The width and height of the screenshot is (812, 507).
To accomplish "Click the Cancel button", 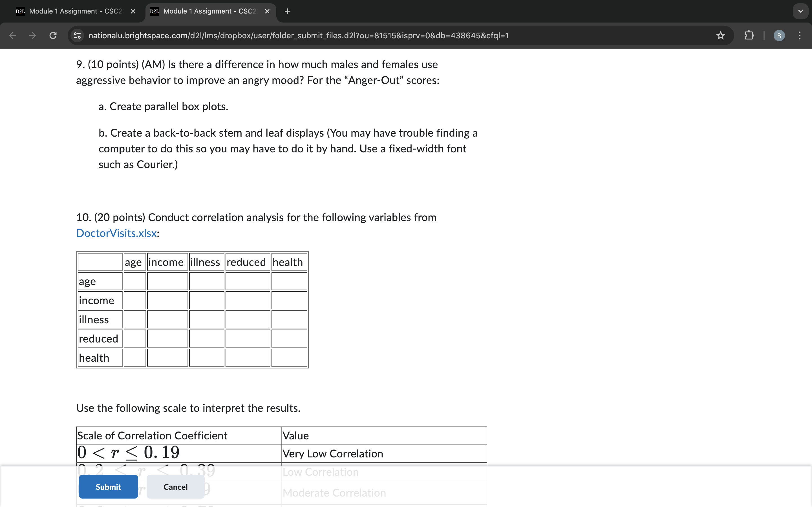I will (x=175, y=486).
